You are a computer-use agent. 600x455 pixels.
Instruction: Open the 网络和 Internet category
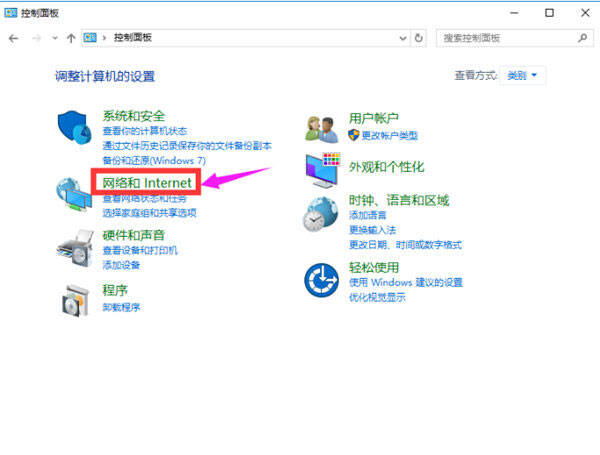coord(147,183)
